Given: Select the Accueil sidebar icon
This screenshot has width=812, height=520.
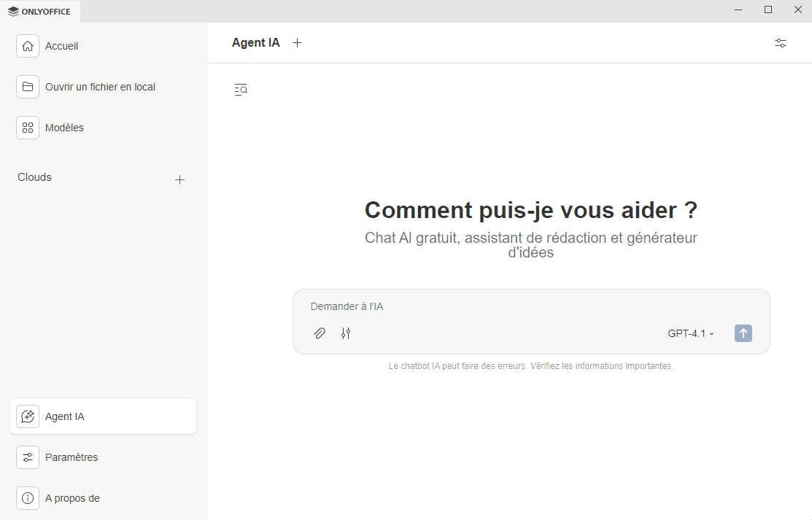Looking at the screenshot, I should 27,45.
